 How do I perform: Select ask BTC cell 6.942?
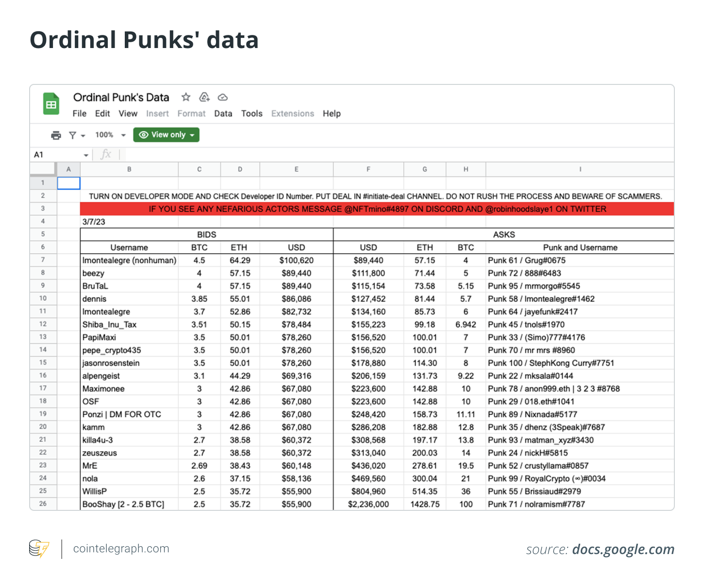click(x=466, y=325)
